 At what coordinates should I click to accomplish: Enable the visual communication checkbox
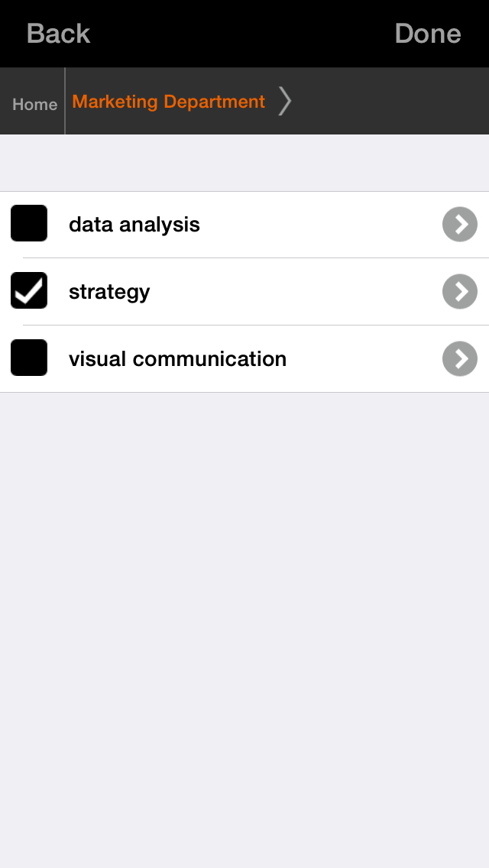coord(29,358)
